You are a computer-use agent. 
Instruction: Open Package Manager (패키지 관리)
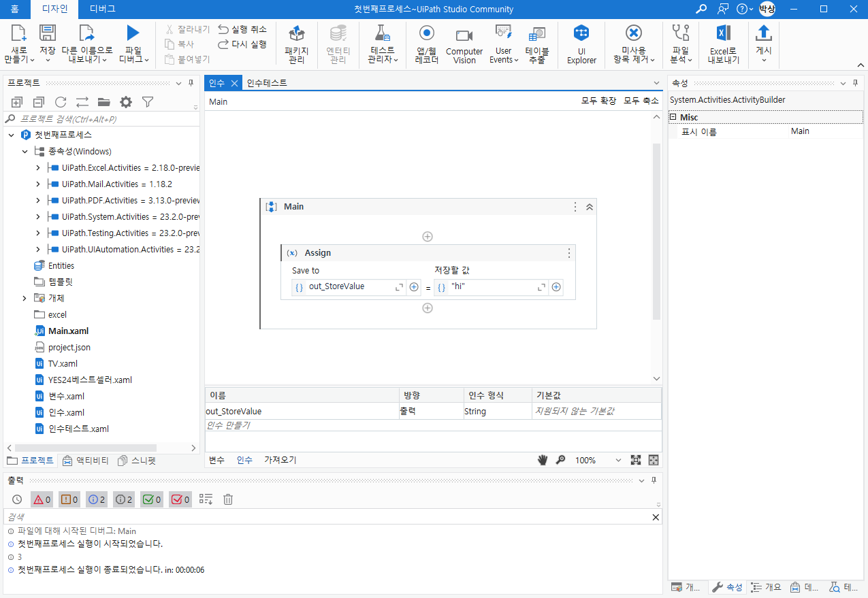[x=297, y=45]
